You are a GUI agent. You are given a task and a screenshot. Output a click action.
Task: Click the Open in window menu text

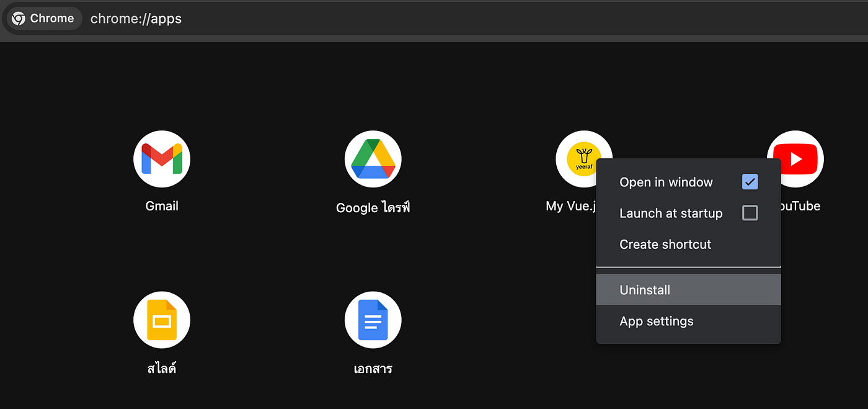[666, 182]
